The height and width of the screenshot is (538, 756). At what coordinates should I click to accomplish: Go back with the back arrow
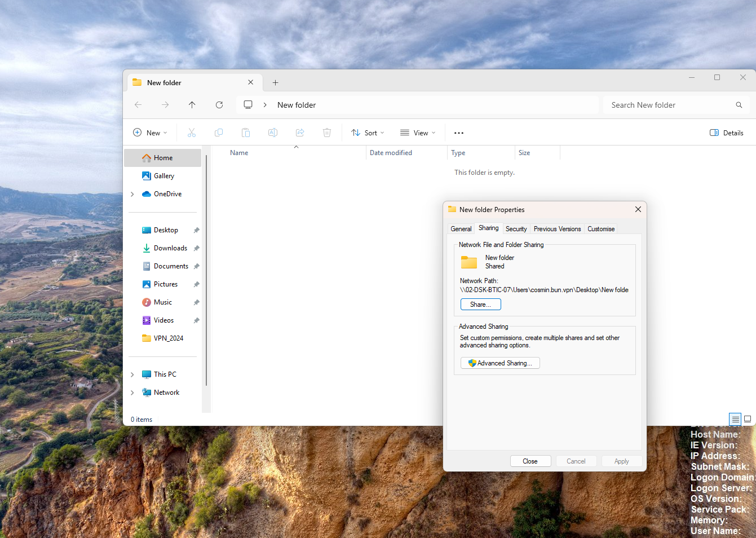(x=138, y=105)
